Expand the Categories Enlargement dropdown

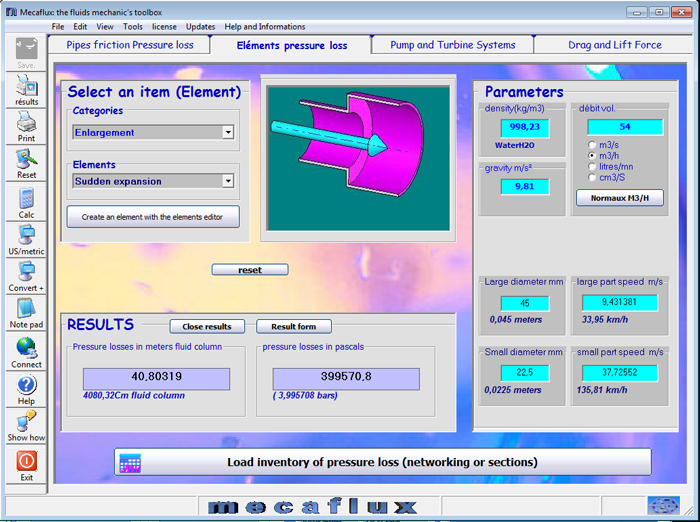click(228, 132)
